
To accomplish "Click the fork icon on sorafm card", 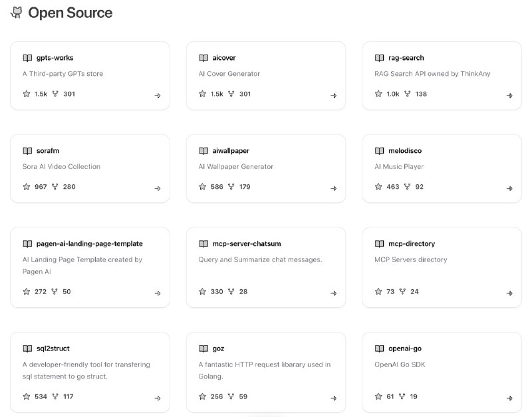I will (55, 186).
